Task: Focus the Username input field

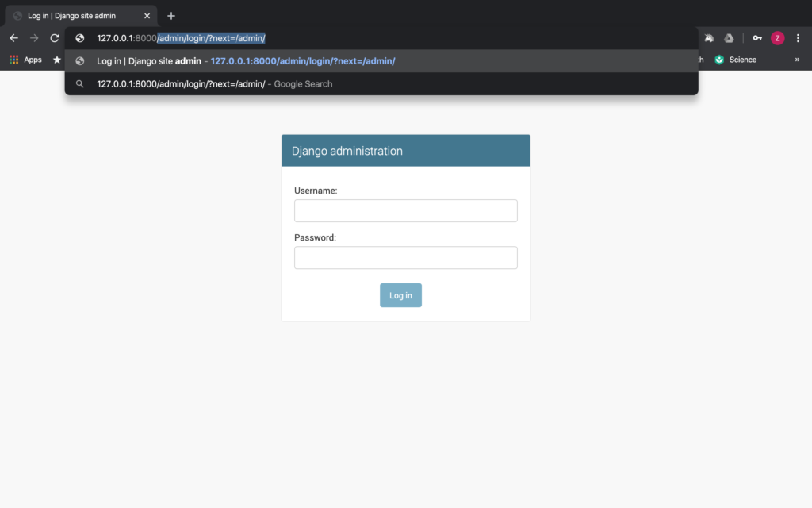Action: click(405, 211)
